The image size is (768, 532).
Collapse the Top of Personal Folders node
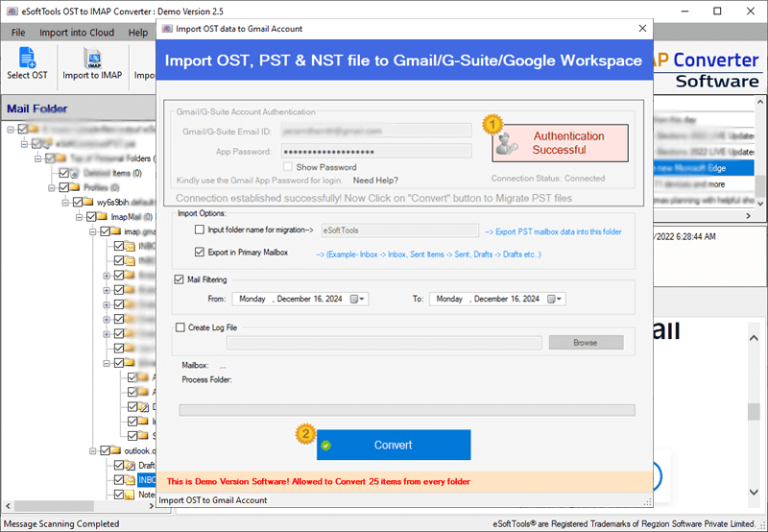(38, 158)
